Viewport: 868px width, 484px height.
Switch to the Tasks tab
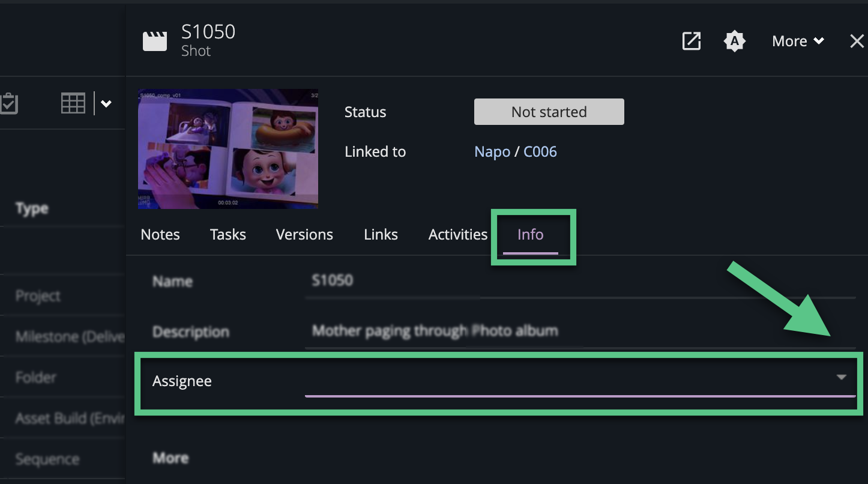(228, 234)
